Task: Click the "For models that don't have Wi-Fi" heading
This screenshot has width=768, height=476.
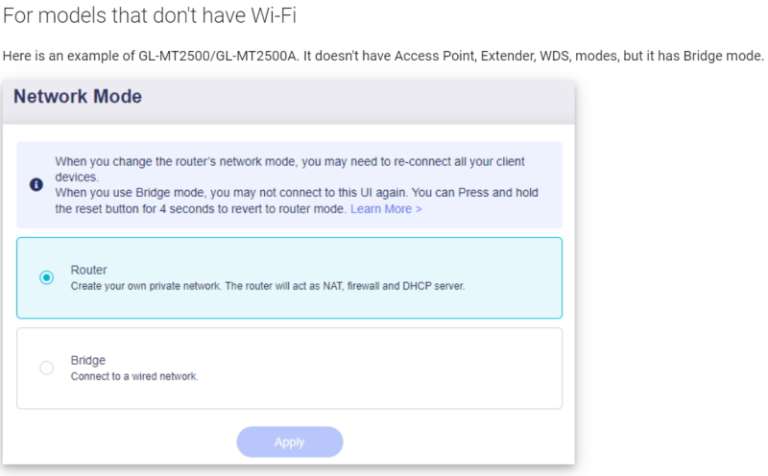Action: click(150, 16)
